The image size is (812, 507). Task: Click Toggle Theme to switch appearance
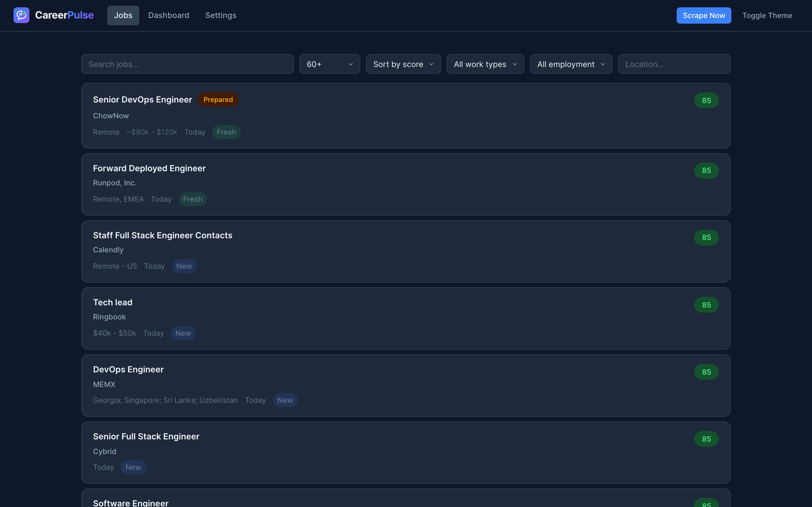tap(767, 15)
